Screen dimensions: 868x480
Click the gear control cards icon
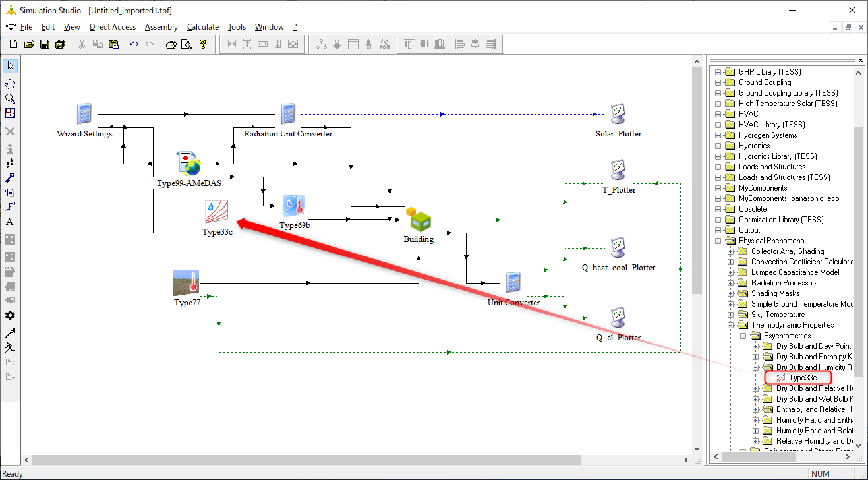pos(10,316)
